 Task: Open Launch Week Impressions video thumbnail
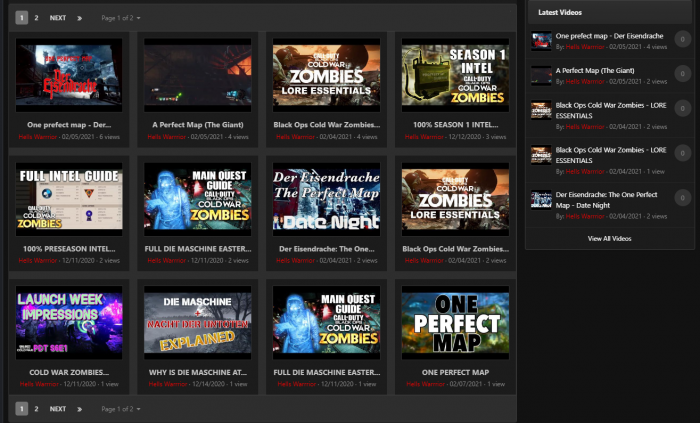tap(69, 324)
